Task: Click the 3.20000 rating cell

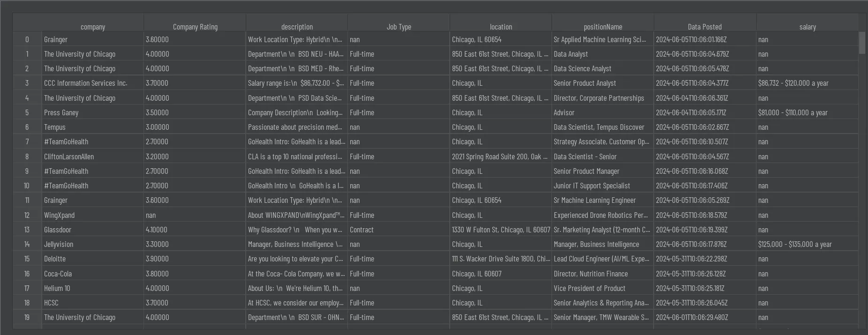Action: coord(195,156)
